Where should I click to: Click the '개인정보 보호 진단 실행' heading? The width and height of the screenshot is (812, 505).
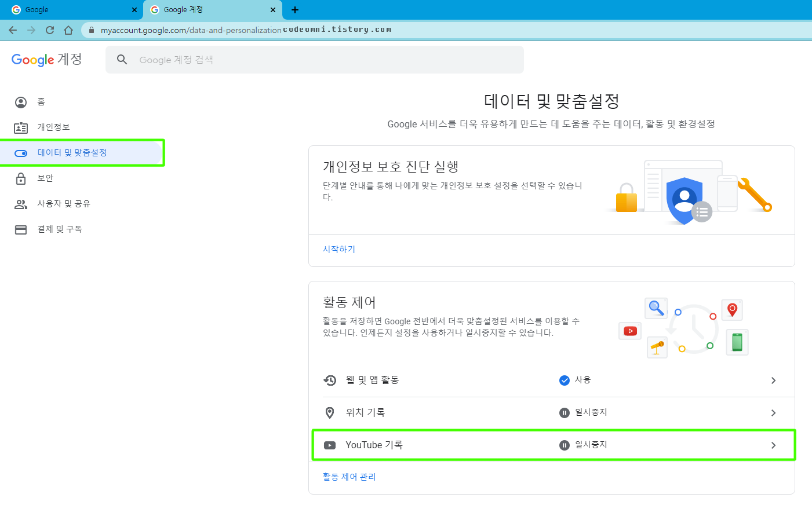(x=391, y=167)
